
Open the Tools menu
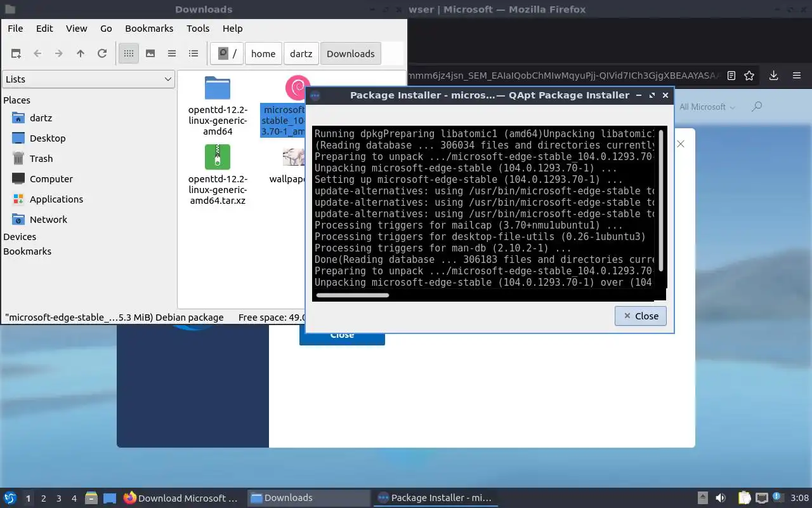pos(198,29)
